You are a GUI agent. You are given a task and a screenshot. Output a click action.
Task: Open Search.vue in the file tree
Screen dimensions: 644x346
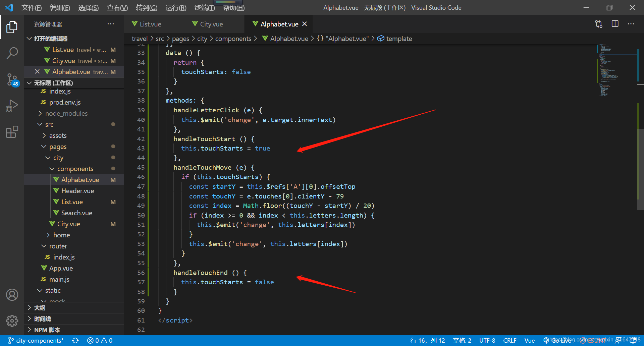pos(74,213)
